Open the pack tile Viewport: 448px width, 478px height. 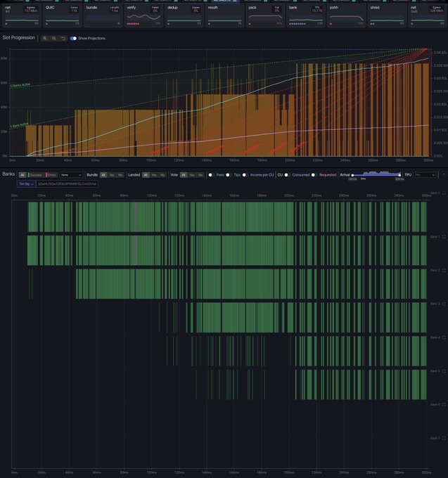pyautogui.click(x=265, y=16)
